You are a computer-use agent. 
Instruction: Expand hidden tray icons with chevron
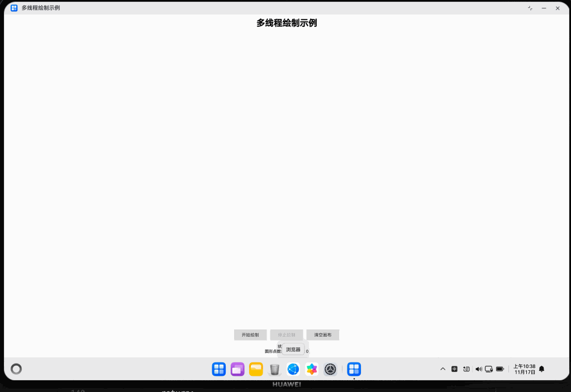click(x=443, y=369)
